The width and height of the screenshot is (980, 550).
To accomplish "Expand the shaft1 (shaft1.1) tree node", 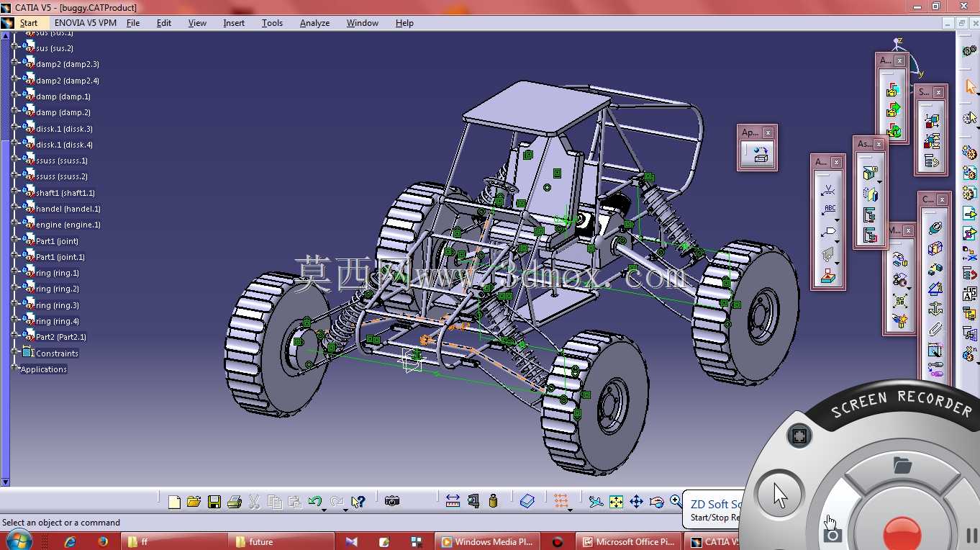I will (x=14, y=190).
